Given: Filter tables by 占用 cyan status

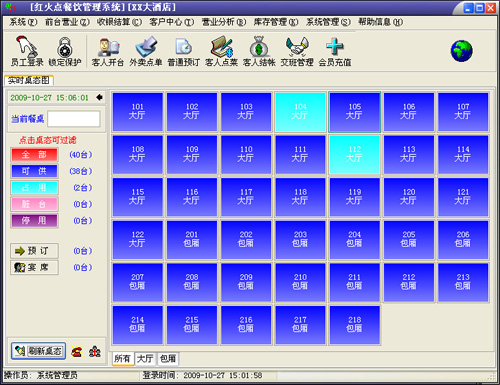Looking at the screenshot, I should pos(34,188).
